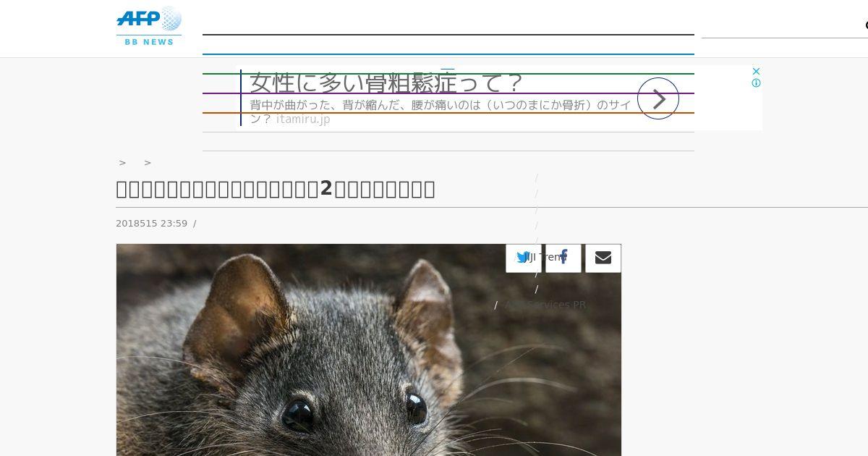
Task: Send article by email envelope icon
Action: pos(603,258)
